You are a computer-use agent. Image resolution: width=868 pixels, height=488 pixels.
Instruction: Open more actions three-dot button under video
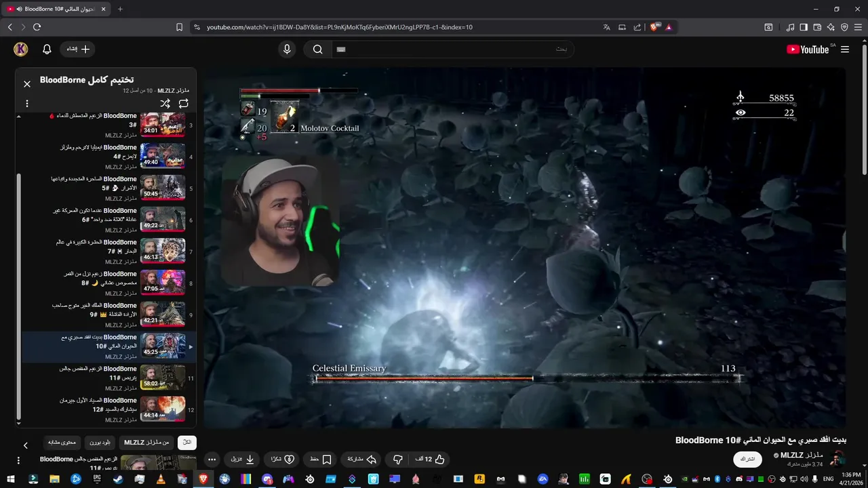[x=212, y=460]
